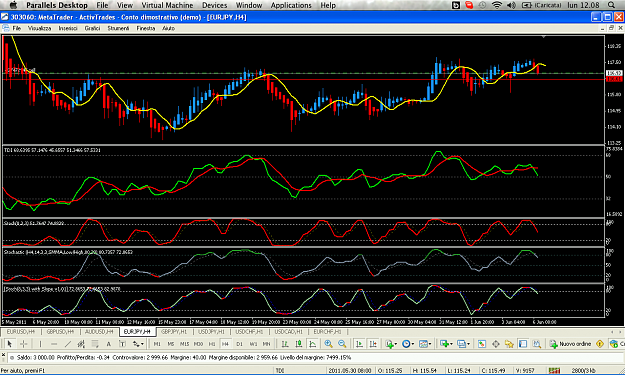The image size is (625, 375).
Task: Switch chart to M1 timeframe
Action: [x=157, y=344]
